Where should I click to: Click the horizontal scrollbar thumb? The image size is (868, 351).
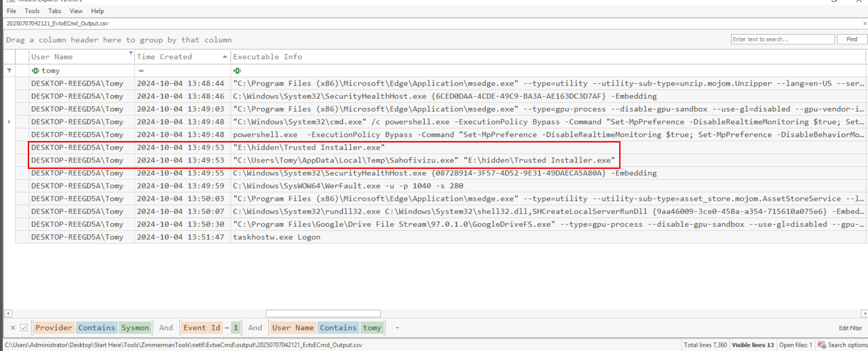323,313
